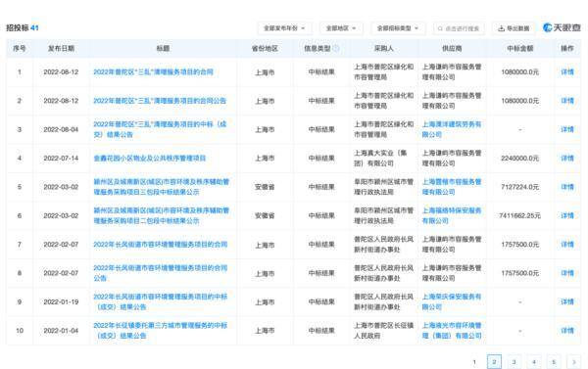
Task: Click the 操作 column header
Action: click(567, 48)
